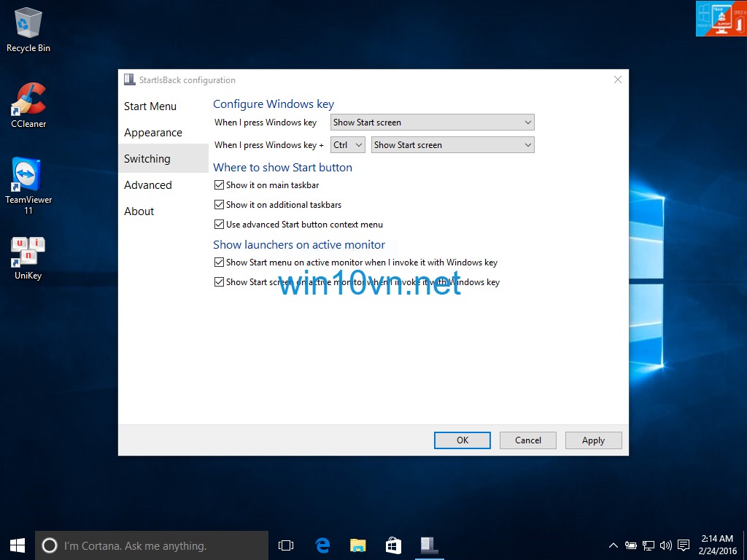747x560 pixels.
Task: Open the 'When I press Windows key' dropdown
Action: 432,122
